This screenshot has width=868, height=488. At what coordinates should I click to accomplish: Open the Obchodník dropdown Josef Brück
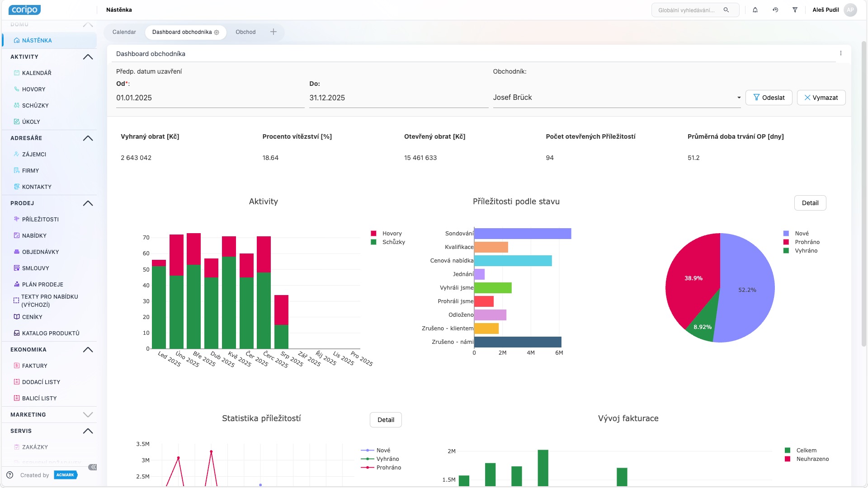[616, 98]
